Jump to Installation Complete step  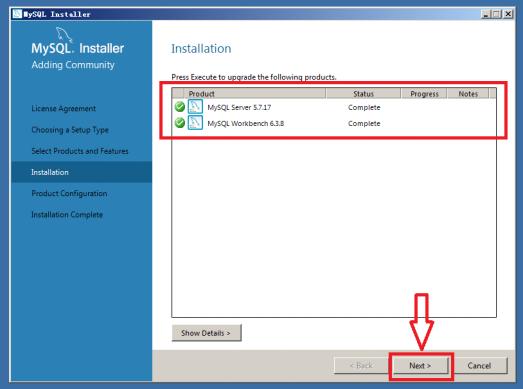click(67, 215)
